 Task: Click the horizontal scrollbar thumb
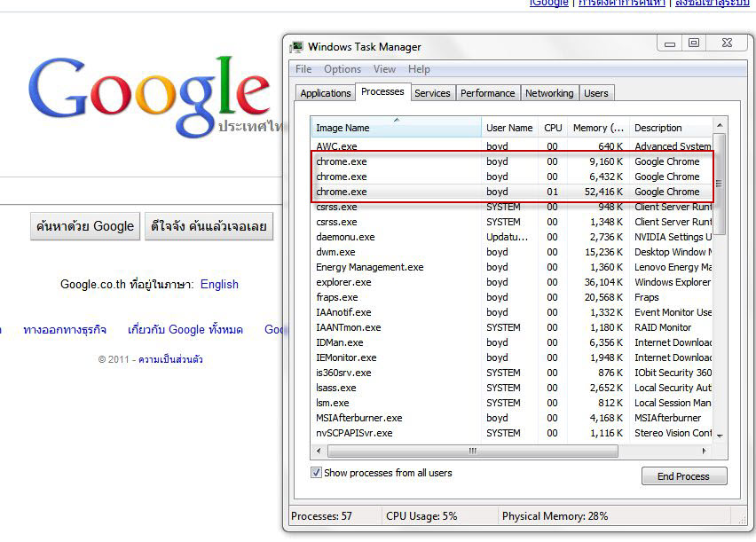[472, 451]
